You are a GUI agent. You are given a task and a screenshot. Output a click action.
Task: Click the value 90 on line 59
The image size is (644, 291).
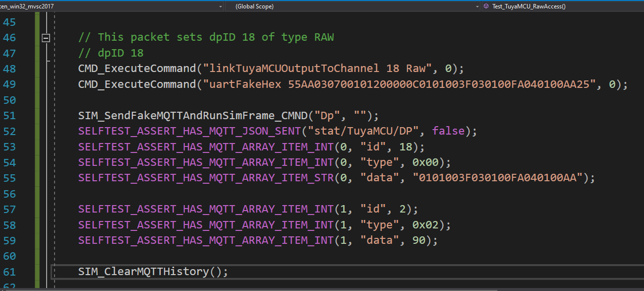[x=419, y=240]
